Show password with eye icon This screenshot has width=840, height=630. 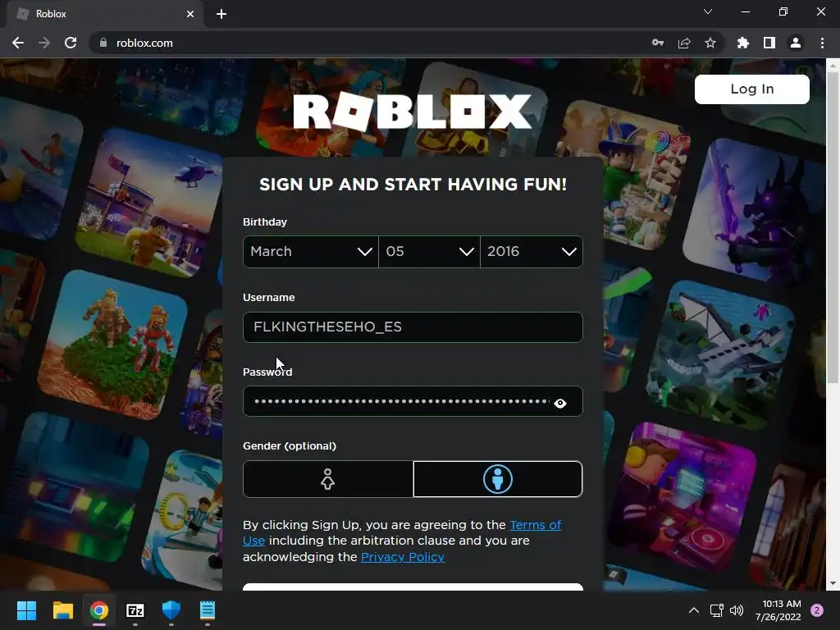click(560, 403)
